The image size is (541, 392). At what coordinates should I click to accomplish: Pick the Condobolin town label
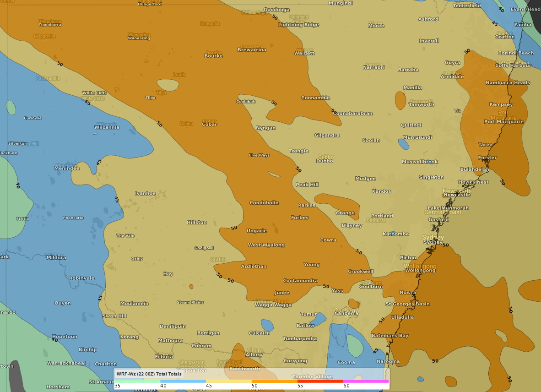click(264, 203)
